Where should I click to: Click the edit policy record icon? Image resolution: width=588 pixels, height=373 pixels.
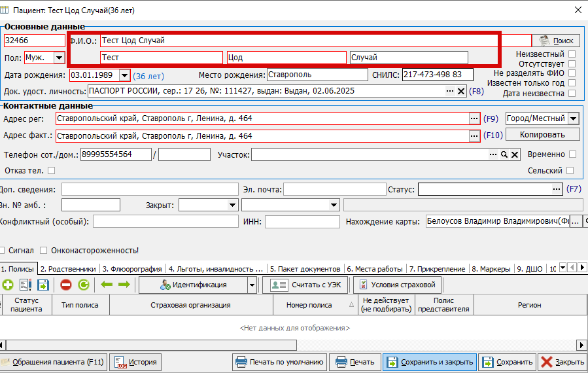point(25,285)
